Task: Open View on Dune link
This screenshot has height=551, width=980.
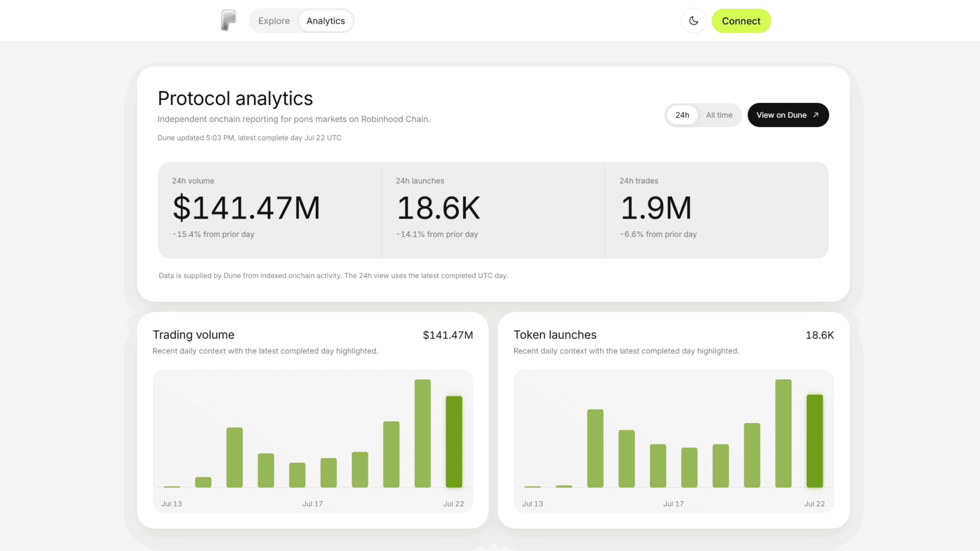Action: click(788, 115)
